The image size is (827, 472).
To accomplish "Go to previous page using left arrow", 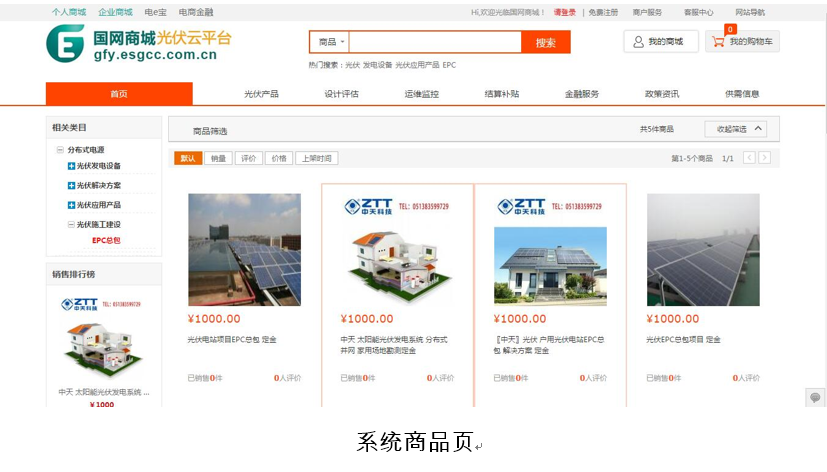I will point(749,158).
